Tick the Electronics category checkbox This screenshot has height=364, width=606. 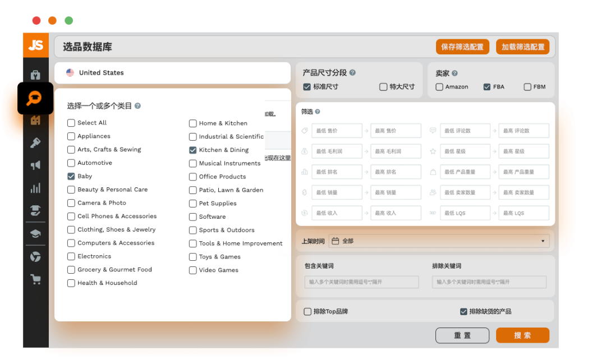tap(71, 256)
